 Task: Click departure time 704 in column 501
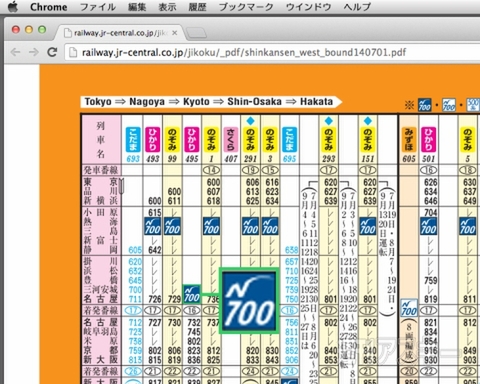point(430,212)
